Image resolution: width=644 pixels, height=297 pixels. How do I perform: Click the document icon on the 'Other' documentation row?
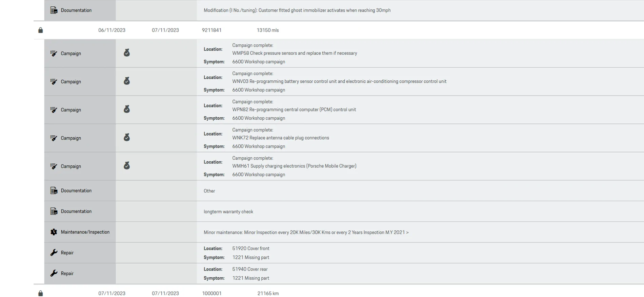54,191
